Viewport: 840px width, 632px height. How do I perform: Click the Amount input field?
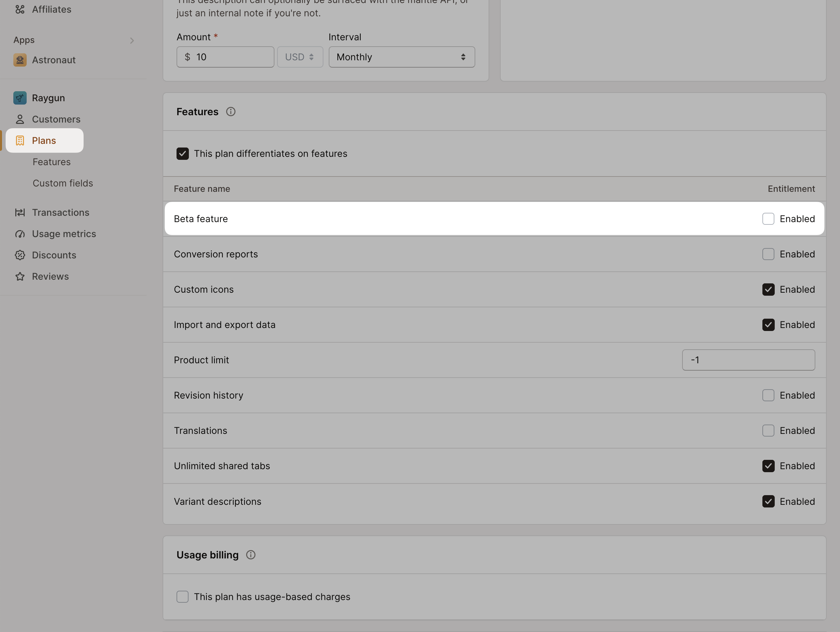[x=225, y=57]
